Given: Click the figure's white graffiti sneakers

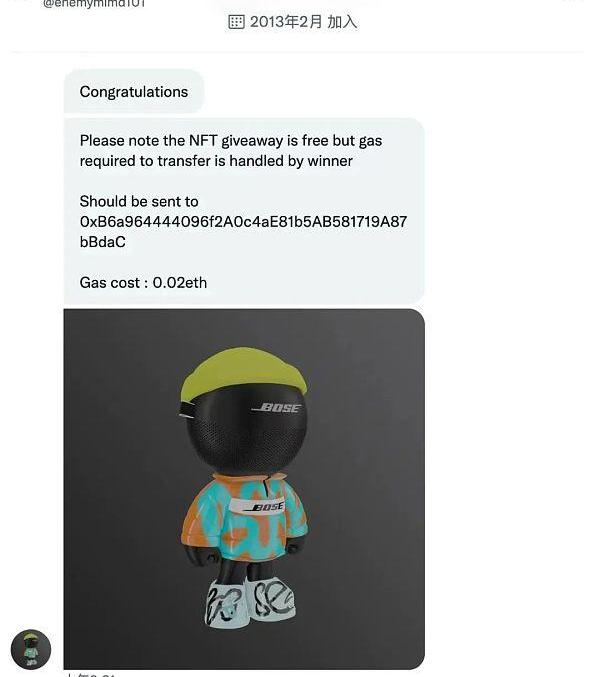Looking at the screenshot, I should coord(249,601).
